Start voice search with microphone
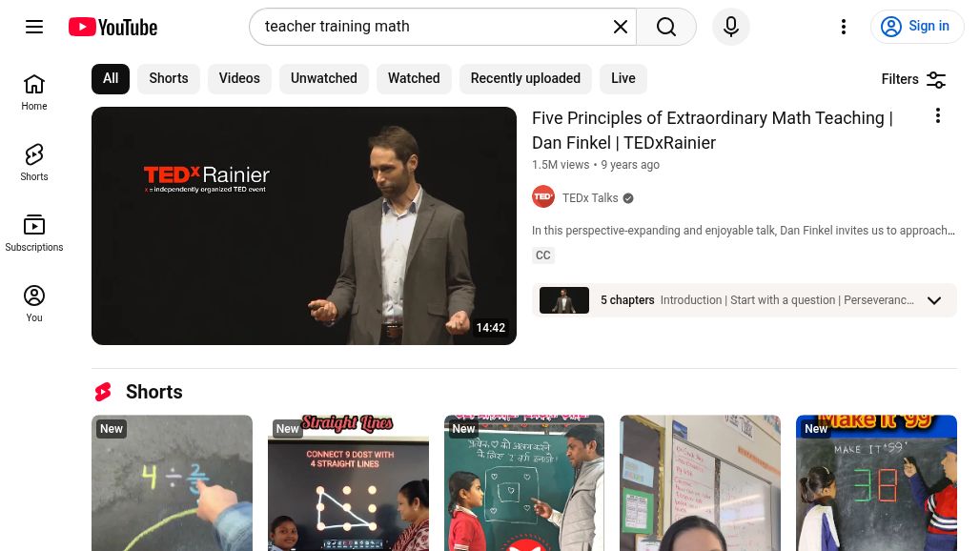The height and width of the screenshot is (551, 980). pyautogui.click(x=731, y=27)
